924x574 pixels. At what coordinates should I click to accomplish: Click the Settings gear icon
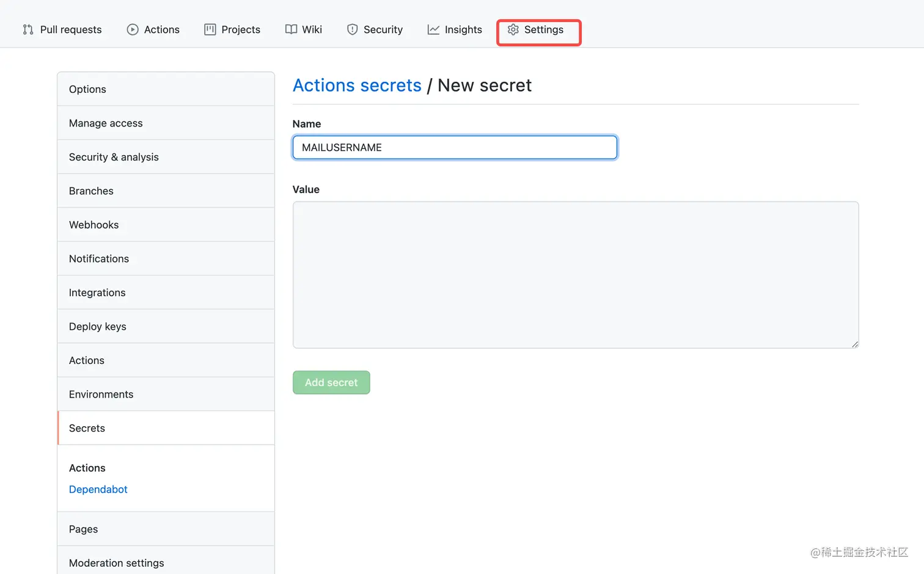point(513,29)
